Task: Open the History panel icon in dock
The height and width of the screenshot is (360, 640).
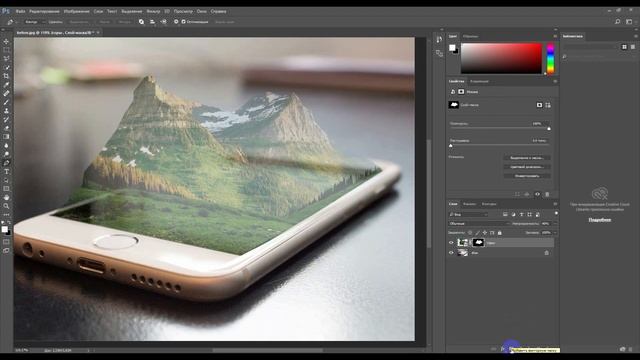Action: (x=439, y=39)
